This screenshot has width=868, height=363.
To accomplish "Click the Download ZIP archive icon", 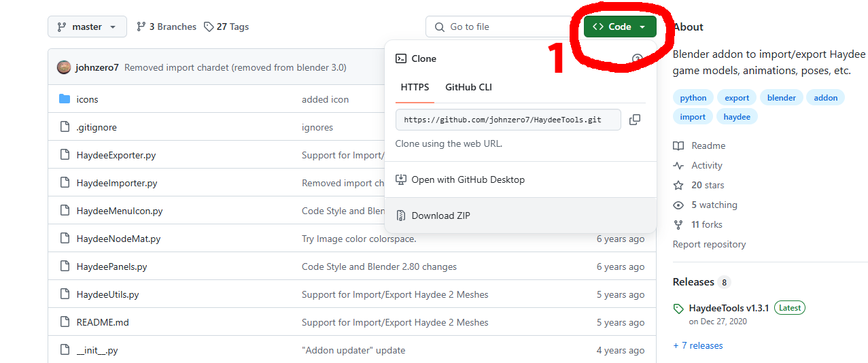I will point(401,215).
